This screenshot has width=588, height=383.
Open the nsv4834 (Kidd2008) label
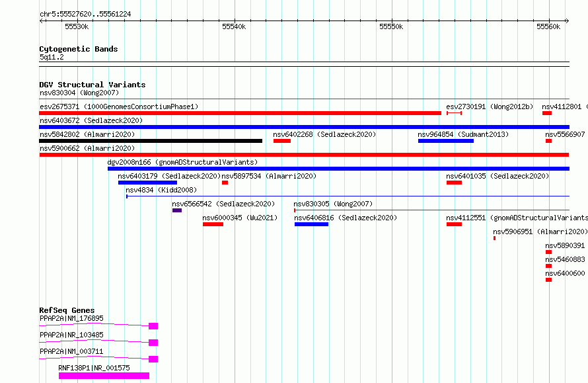161,190
